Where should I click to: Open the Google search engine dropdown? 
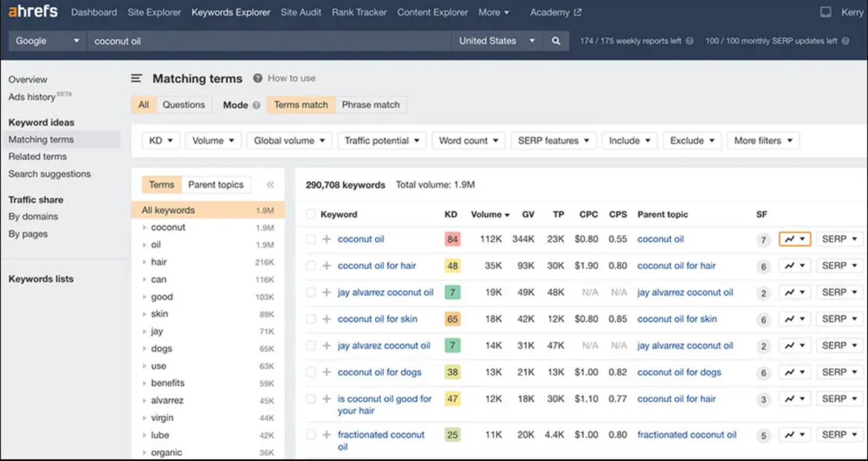pos(47,41)
